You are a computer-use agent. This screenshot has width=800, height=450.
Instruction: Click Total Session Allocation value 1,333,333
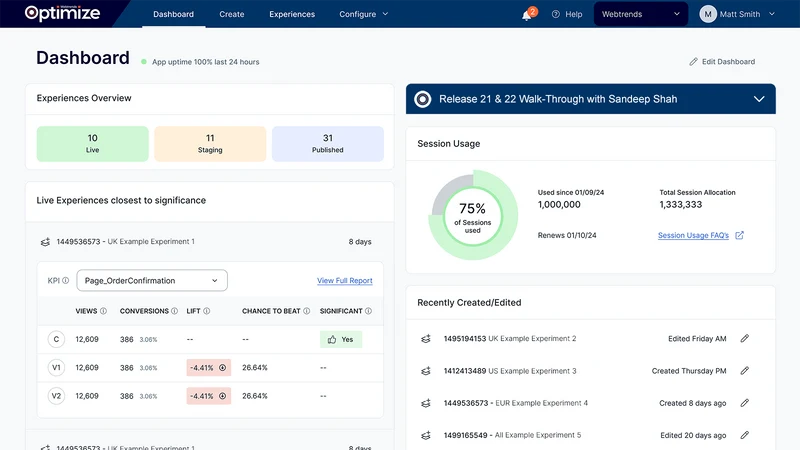click(681, 205)
